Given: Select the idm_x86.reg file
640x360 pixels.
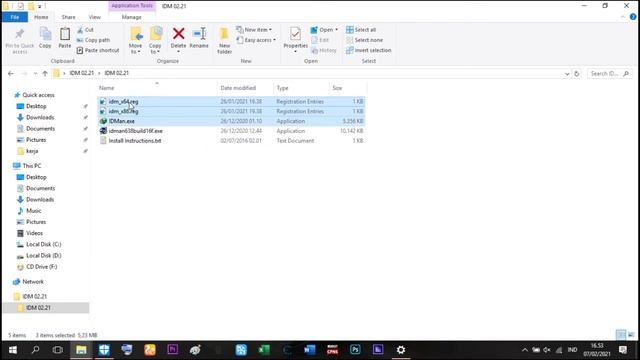Looking at the screenshot, I should (123, 111).
